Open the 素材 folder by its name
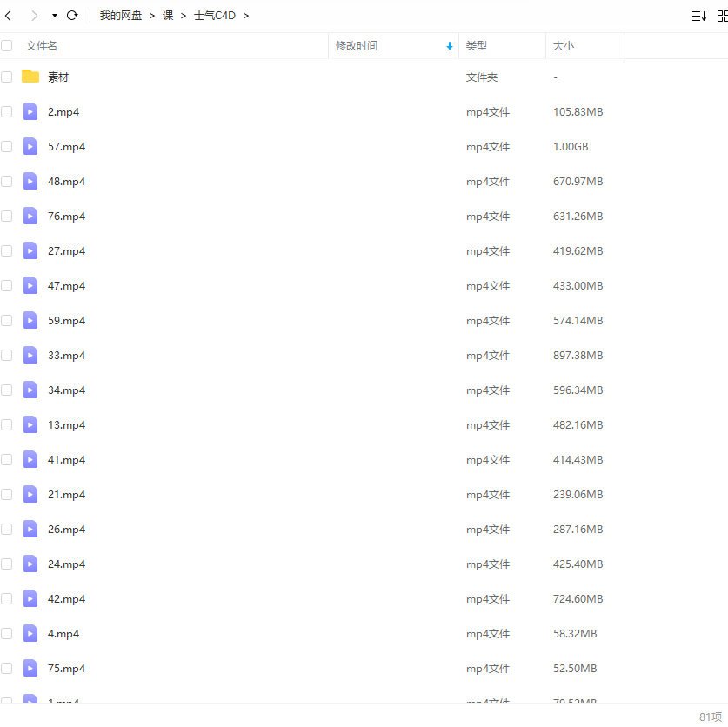 point(58,77)
